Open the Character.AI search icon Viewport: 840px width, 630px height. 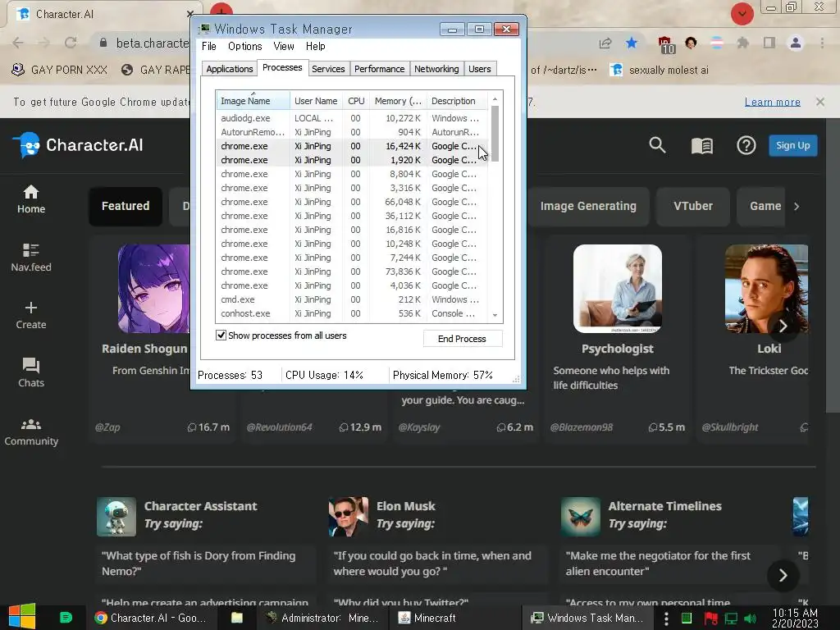tap(657, 145)
